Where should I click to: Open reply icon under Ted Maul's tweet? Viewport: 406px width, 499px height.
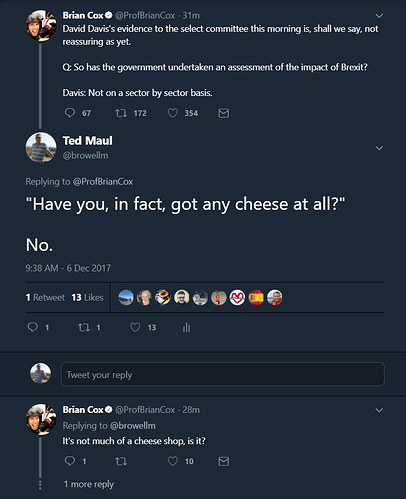(x=32, y=327)
